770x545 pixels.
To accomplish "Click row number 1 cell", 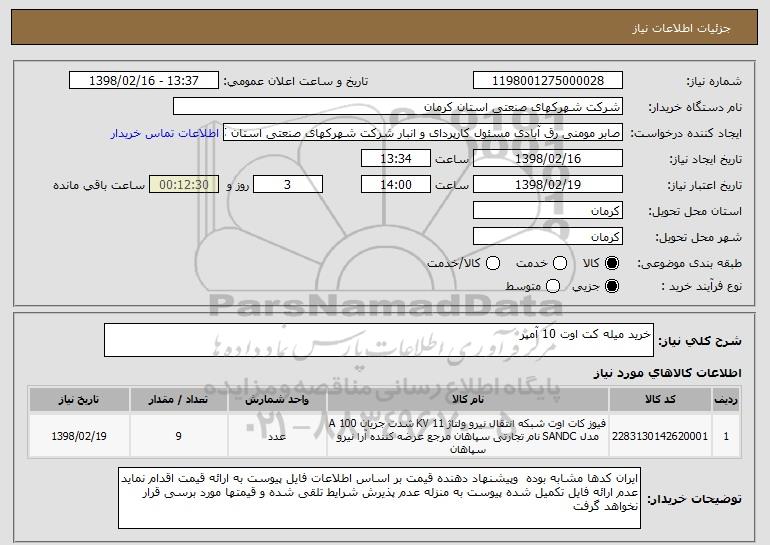I will [726, 436].
